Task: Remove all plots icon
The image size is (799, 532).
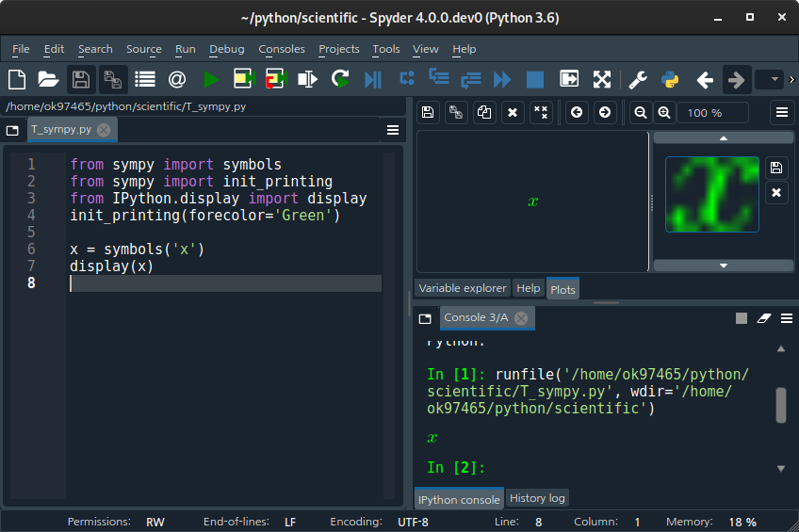Action: click(541, 112)
